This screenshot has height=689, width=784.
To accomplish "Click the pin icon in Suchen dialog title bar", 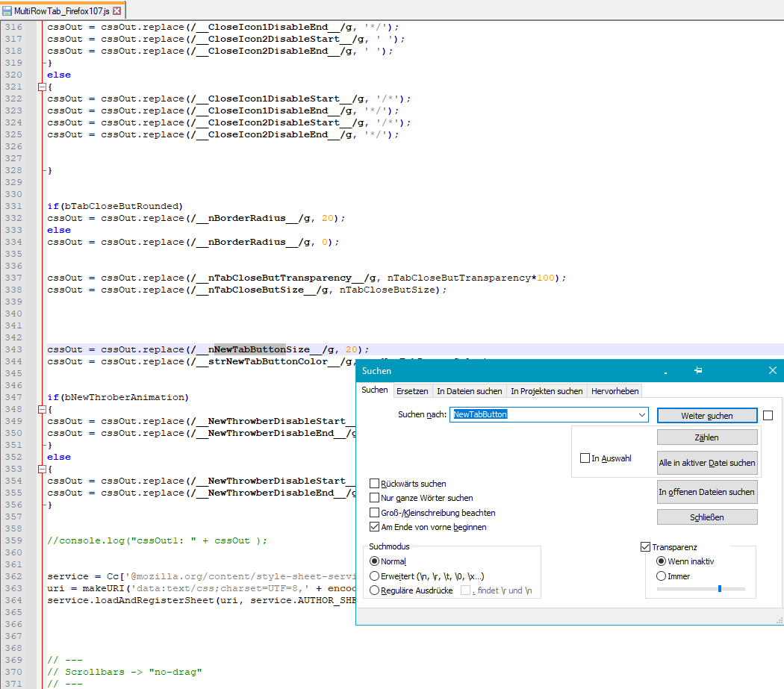I will pyautogui.click(x=697, y=371).
